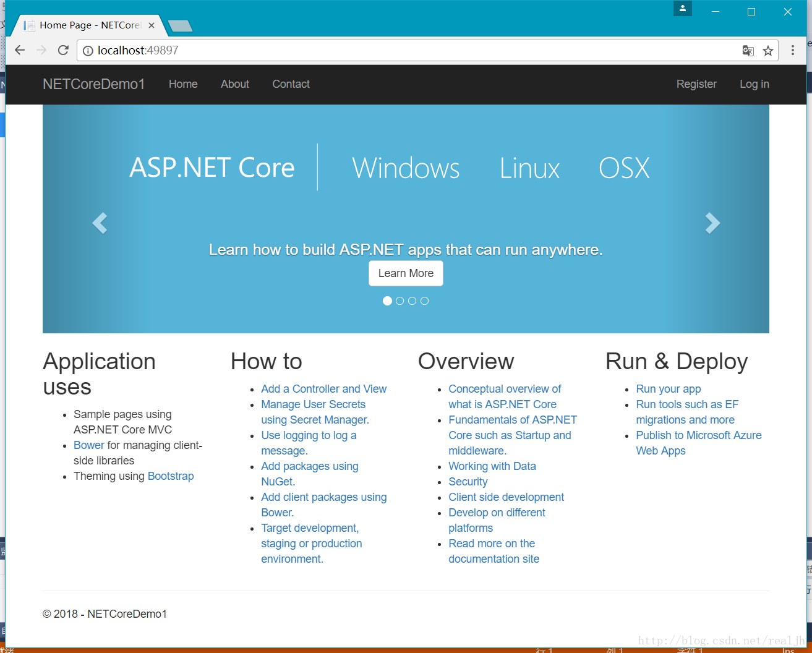
Task: Maximize the browser window
Action: pos(751,12)
